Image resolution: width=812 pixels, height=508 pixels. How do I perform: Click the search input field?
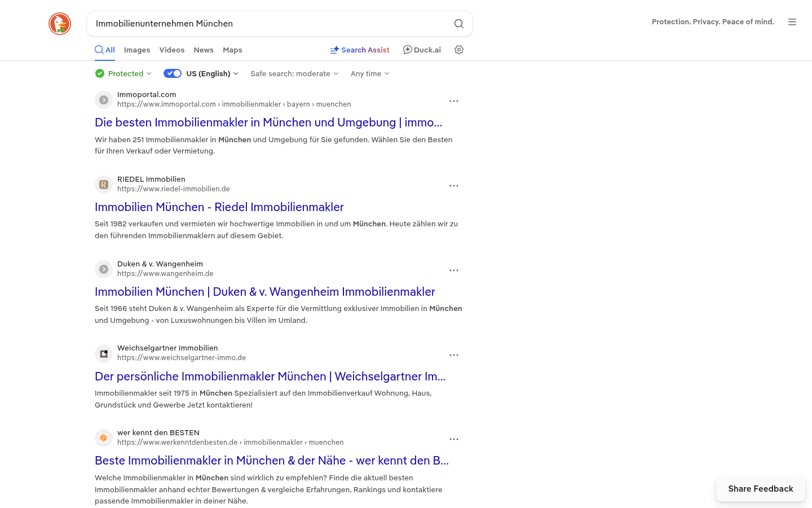271,24
